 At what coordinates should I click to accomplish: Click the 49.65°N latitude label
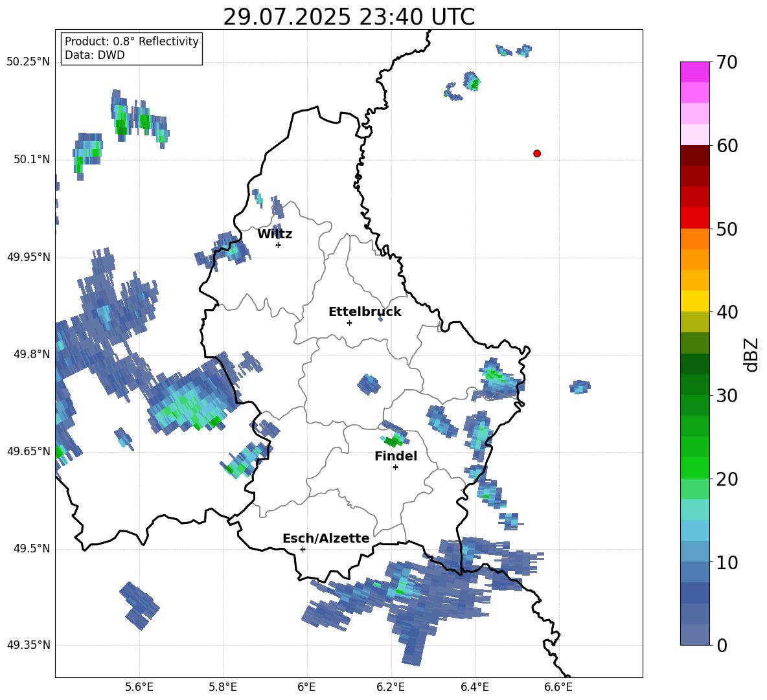(29, 451)
